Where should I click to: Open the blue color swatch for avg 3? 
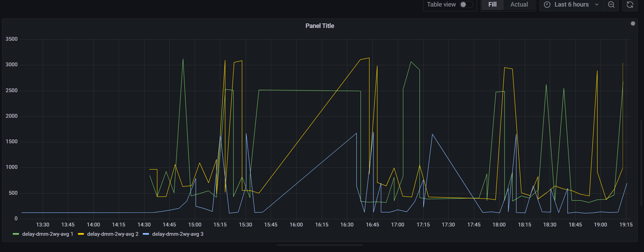[146, 234]
